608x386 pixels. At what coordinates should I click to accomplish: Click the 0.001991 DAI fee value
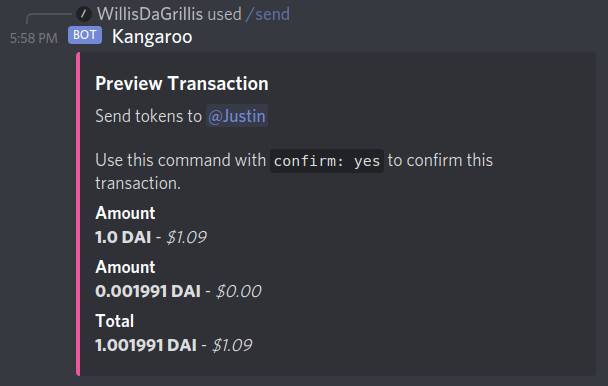[148, 291]
